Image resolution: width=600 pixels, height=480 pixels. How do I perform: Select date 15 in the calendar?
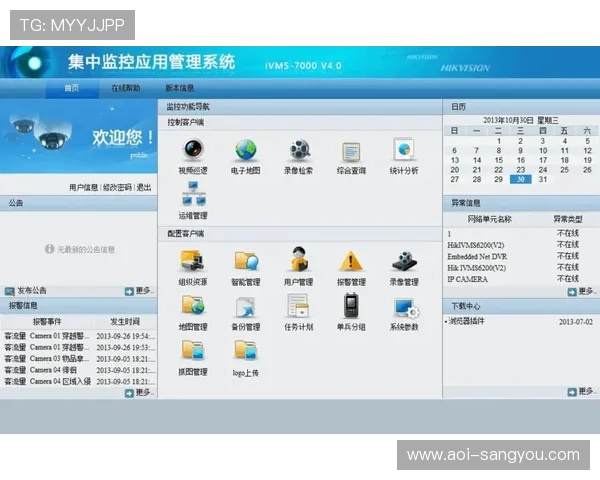click(499, 160)
